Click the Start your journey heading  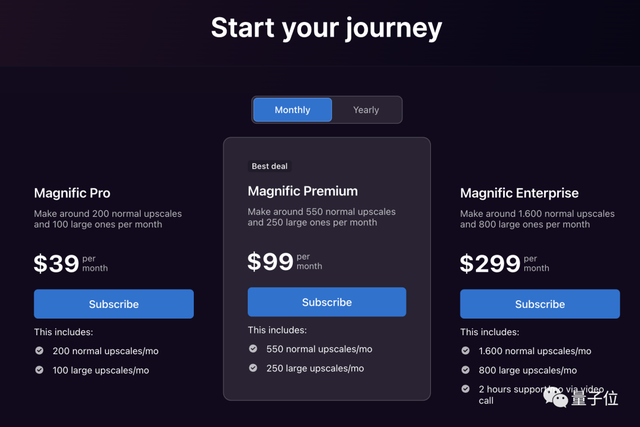326,28
